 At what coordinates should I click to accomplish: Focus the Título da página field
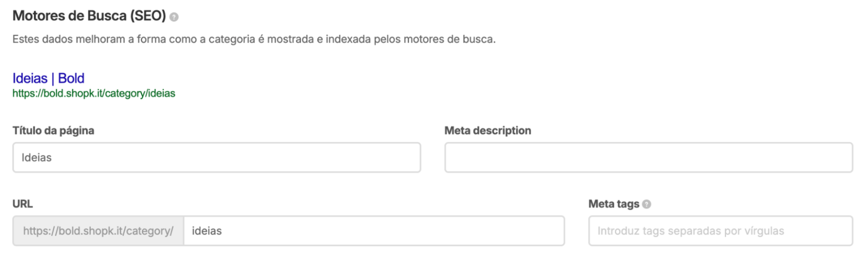(217, 157)
